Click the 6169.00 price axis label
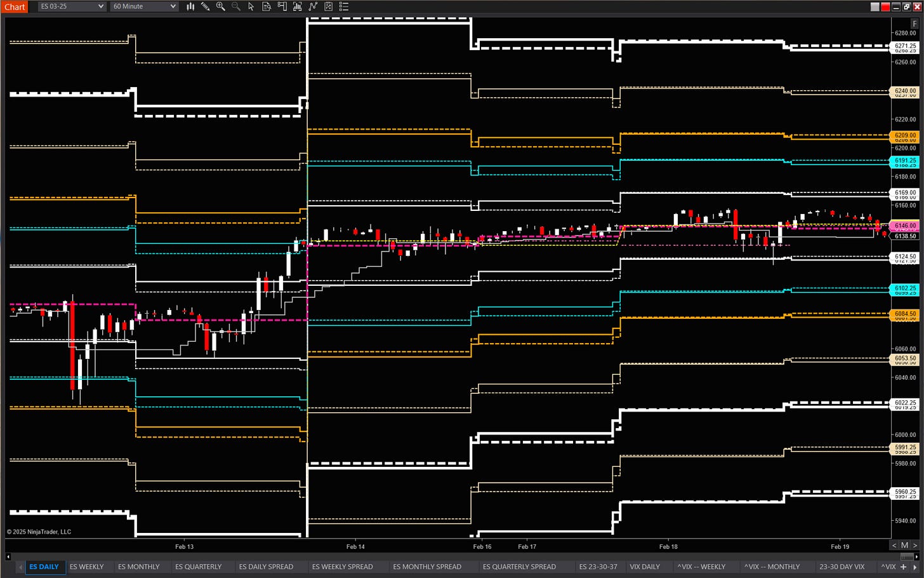The width and height of the screenshot is (924, 578). point(905,192)
